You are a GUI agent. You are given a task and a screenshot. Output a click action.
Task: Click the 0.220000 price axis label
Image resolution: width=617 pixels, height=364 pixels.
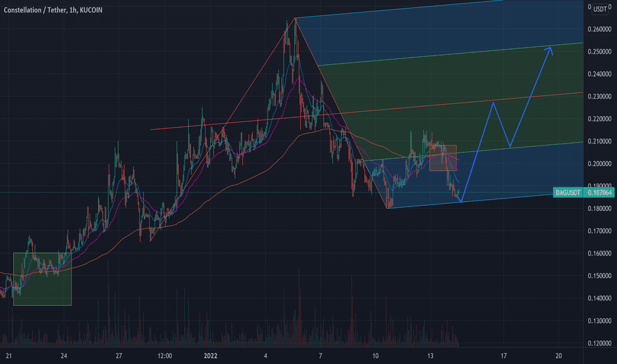point(599,119)
